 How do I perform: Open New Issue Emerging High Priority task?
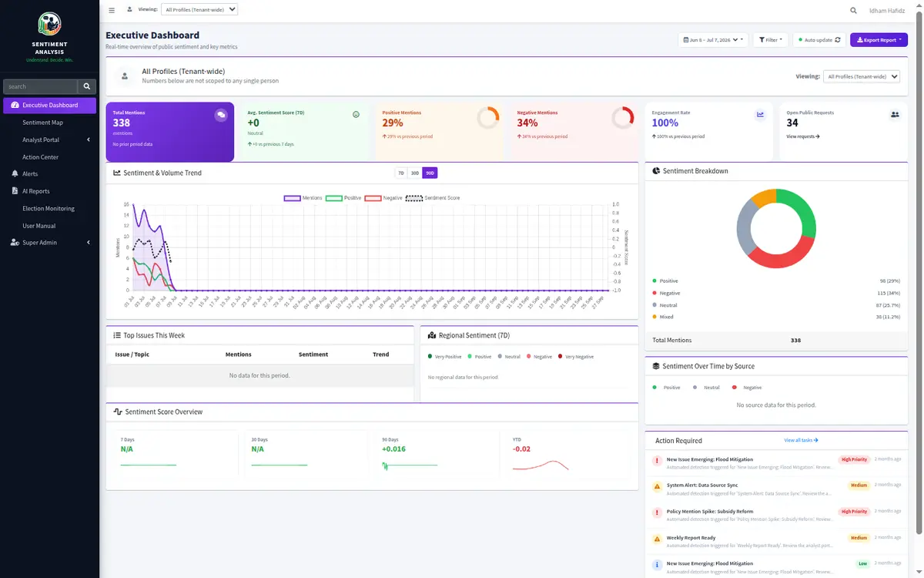[776, 463]
